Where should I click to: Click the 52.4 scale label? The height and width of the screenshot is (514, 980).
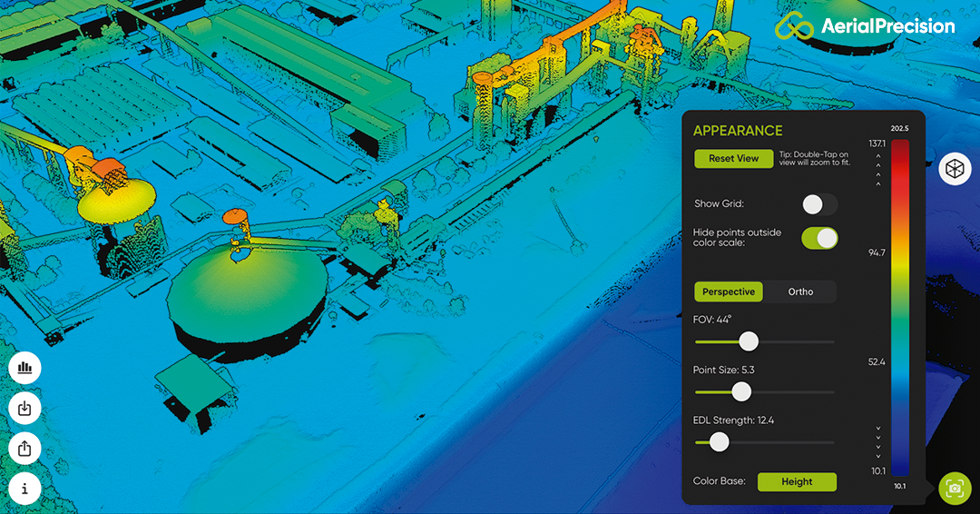(877, 362)
